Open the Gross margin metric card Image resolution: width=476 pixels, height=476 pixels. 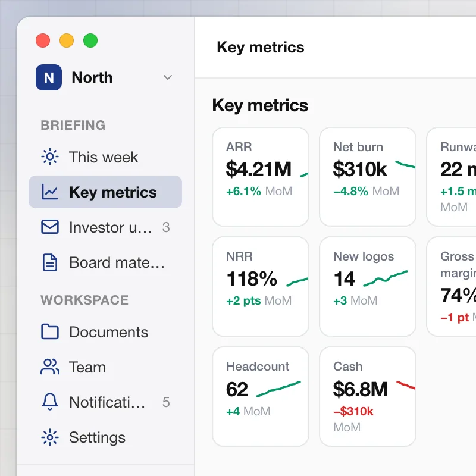click(452, 287)
